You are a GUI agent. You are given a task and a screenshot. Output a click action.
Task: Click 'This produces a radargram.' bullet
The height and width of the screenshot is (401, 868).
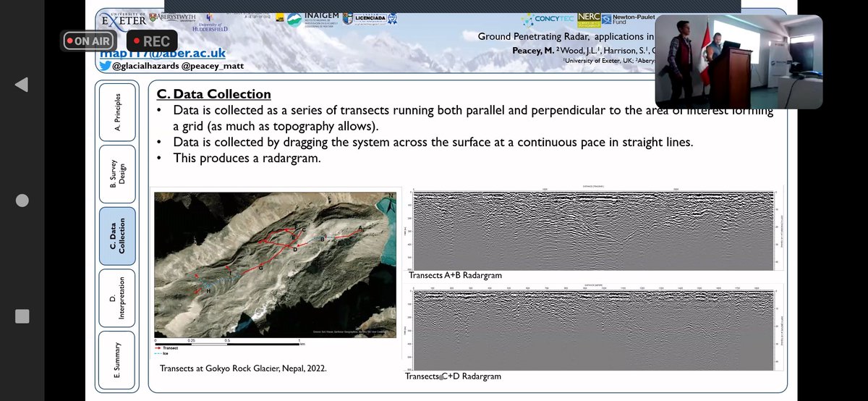click(245, 157)
